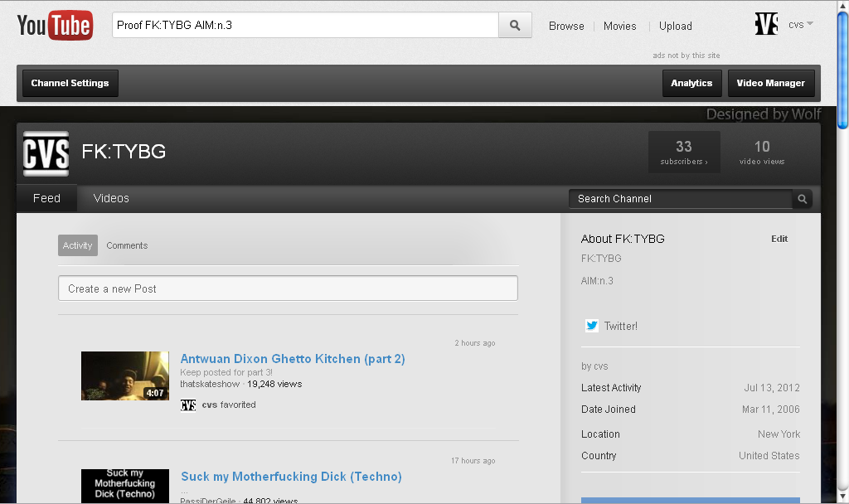The image size is (849, 504).
Task: Click Edit in About section
Action: (x=779, y=239)
